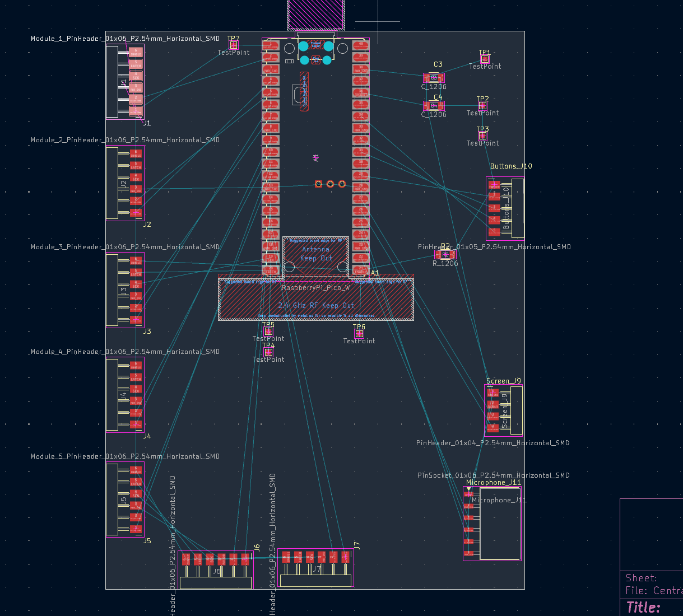This screenshot has width=683, height=616.
Task: Click the PinSocket_01x06 value text
Action: (x=494, y=475)
